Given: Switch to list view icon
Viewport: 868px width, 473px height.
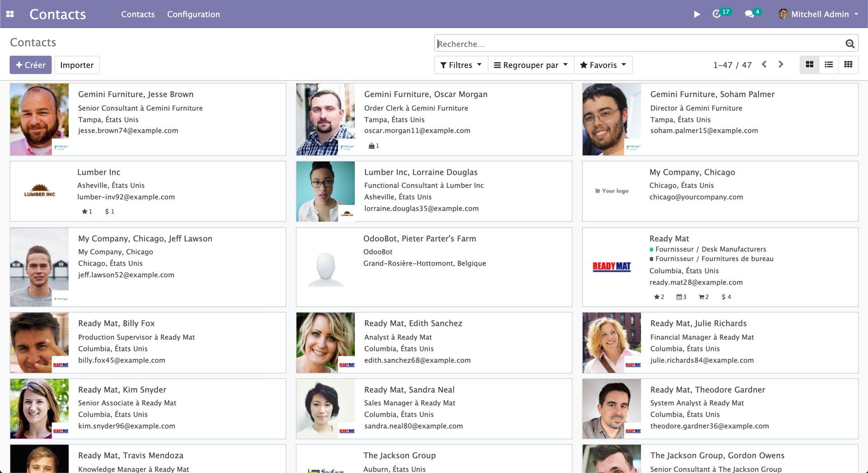Looking at the screenshot, I should coord(829,65).
